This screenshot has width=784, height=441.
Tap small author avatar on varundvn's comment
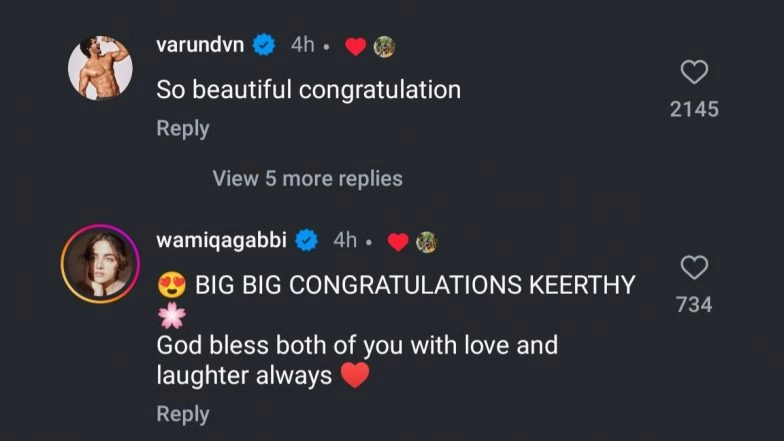tap(382, 46)
